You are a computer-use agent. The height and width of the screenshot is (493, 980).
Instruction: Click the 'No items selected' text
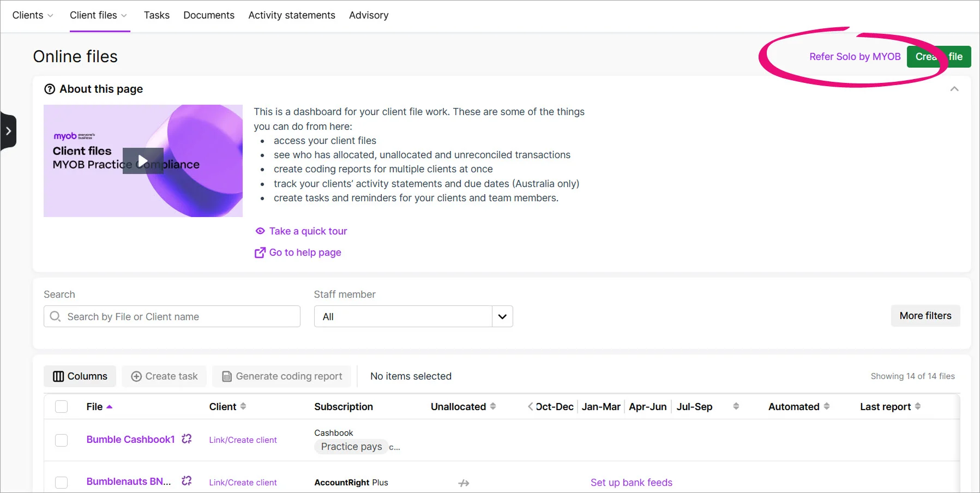[x=411, y=376]
